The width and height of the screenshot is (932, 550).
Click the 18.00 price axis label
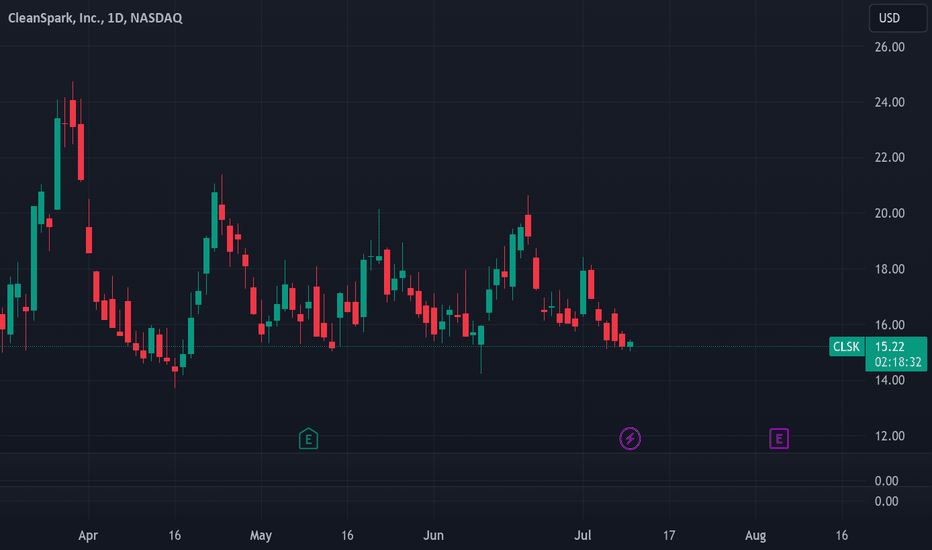889,269
